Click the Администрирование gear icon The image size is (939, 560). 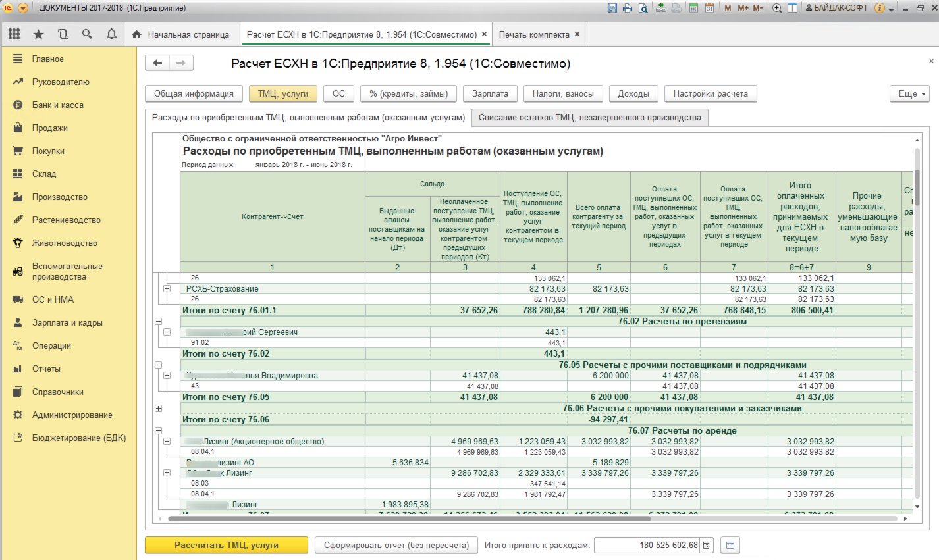(x=18, y=415)
